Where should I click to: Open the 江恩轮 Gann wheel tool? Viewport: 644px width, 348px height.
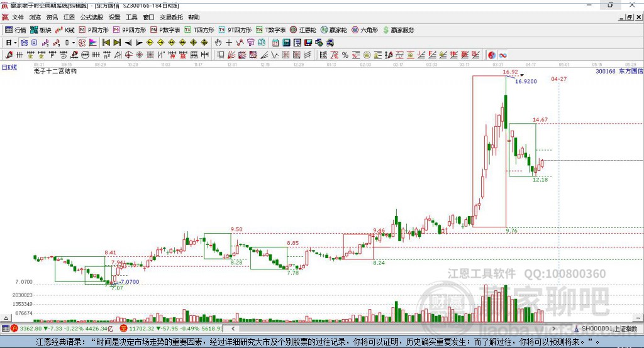[x=303, y=30]
